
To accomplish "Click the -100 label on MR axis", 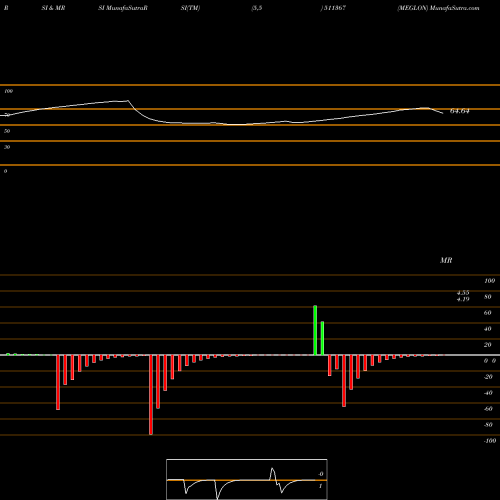I will click(490, 441).
